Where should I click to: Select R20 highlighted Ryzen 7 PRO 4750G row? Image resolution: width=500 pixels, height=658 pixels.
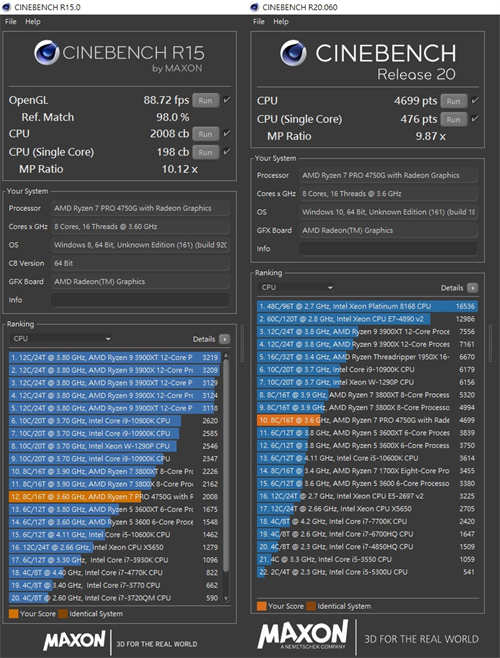point(367,420)
